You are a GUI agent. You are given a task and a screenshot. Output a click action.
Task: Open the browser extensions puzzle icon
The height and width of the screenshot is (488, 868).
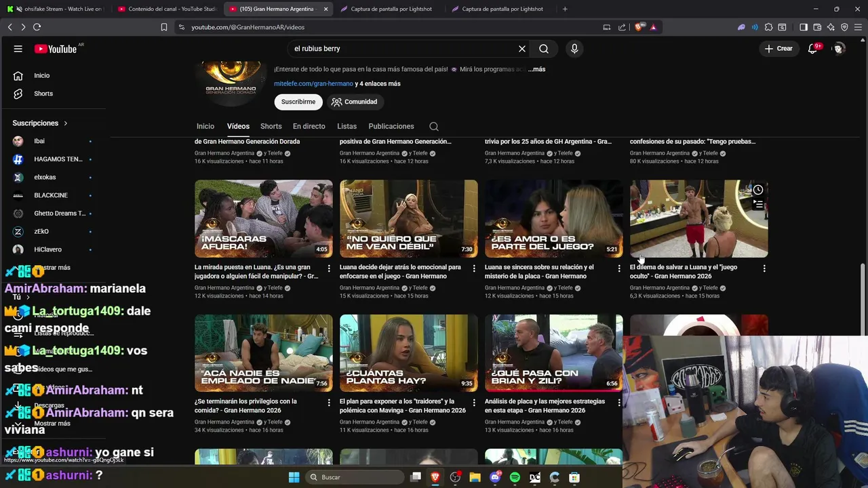coord(768,27)
